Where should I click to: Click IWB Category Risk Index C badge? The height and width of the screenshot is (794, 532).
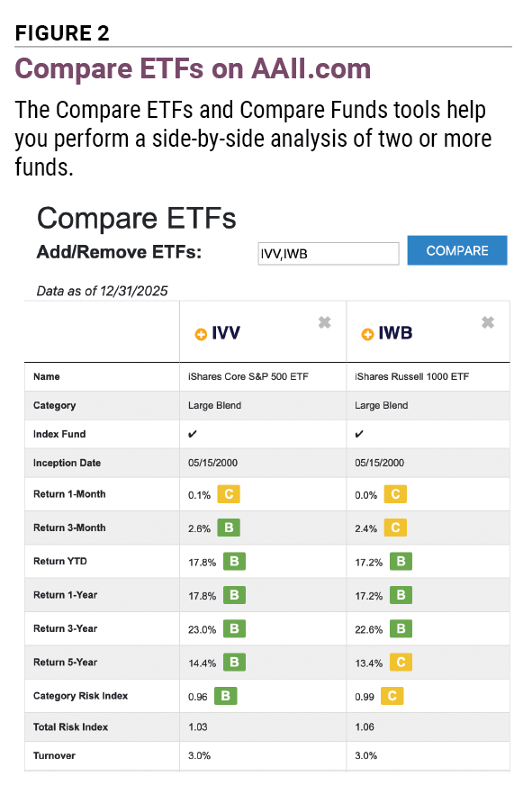coord(392,696)
